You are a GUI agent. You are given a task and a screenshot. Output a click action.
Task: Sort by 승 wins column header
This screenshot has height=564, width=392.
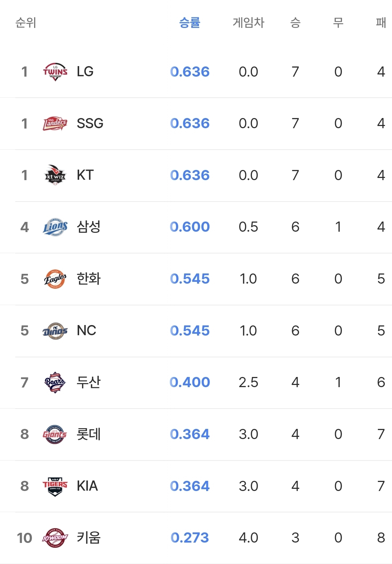point(295,23)
